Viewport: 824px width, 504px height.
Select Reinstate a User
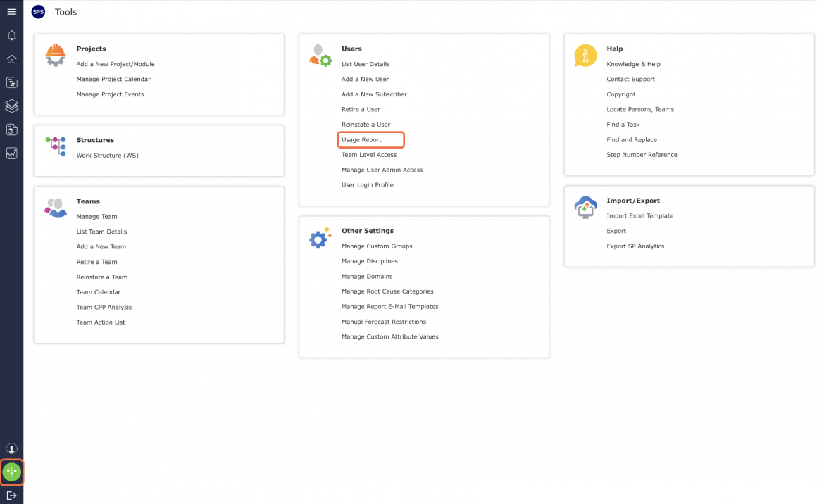[366, 125]
